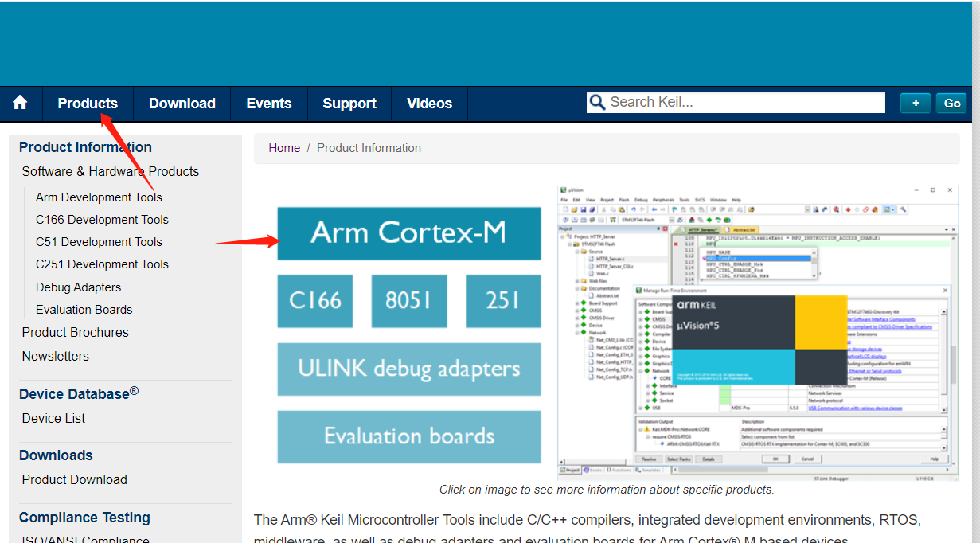Select the ULINK debug adapters tile
The width and height of the screenshot is (980, 543).
[409, 369]
